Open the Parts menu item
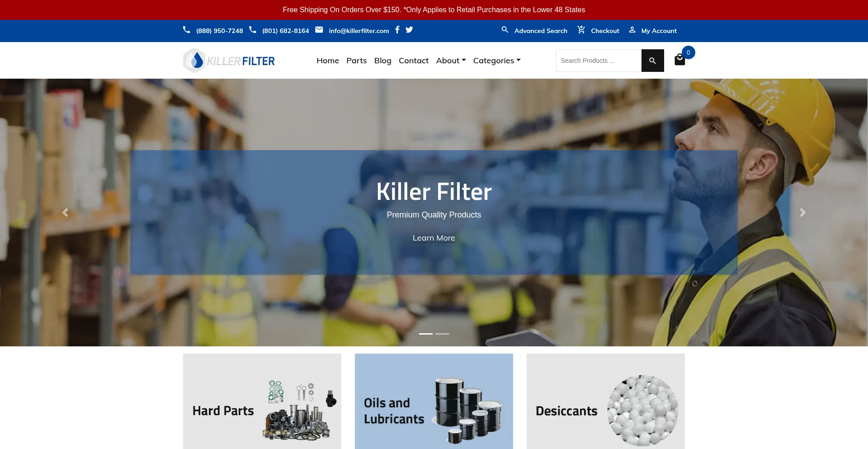Screen dimensions: 868x449 point(357,61)
